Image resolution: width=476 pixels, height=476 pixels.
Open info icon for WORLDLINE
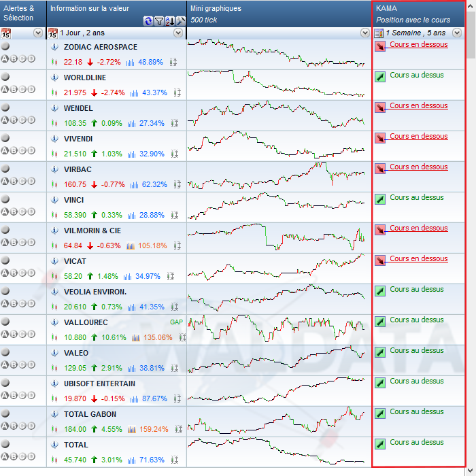point(54,78)
